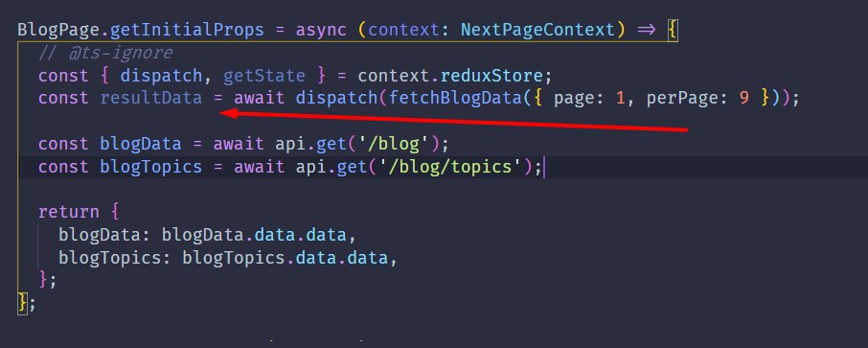This screenshot has width=868, height=348.
Task: Click the 'fetchBlogData' function call
Action: pos(455,98)
